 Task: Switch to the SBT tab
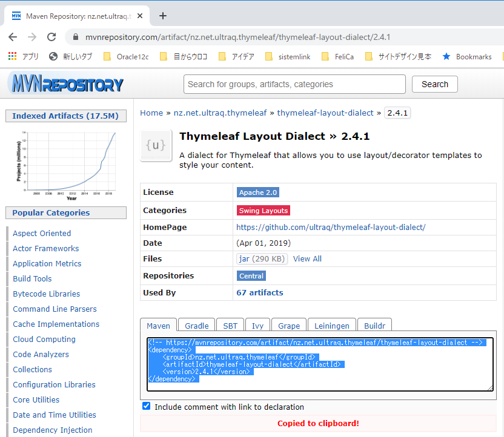pyautogui.click(x=230, y=325)
